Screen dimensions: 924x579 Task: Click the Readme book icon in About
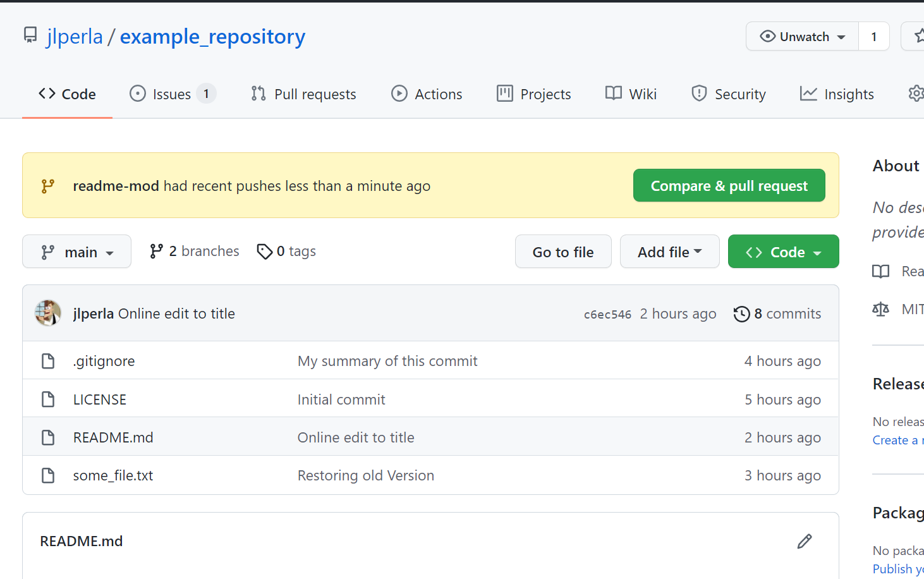coord(880,271)
